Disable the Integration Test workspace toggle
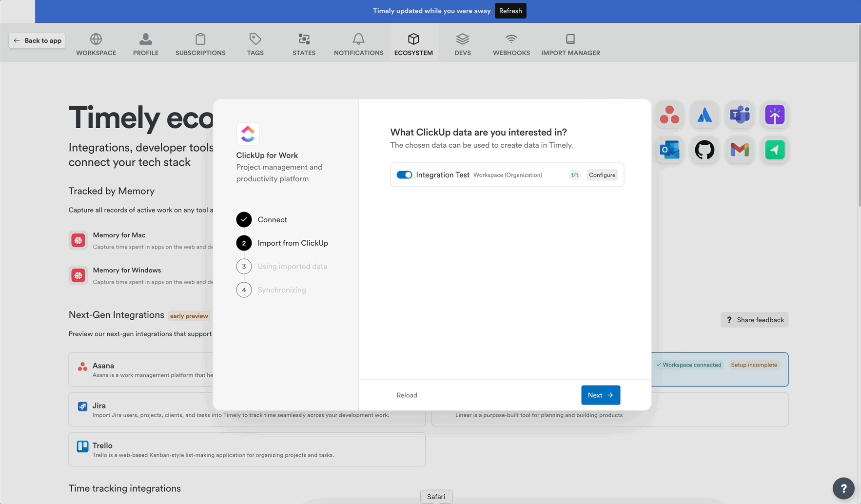This screenshot has height=504, width=861. tap(404, 174)
